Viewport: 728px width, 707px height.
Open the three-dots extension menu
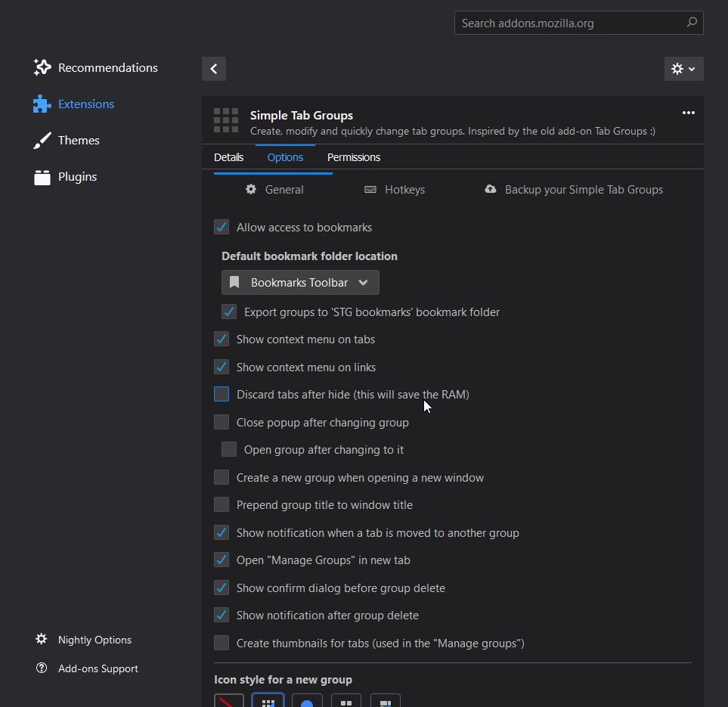(x=688, y=113)
